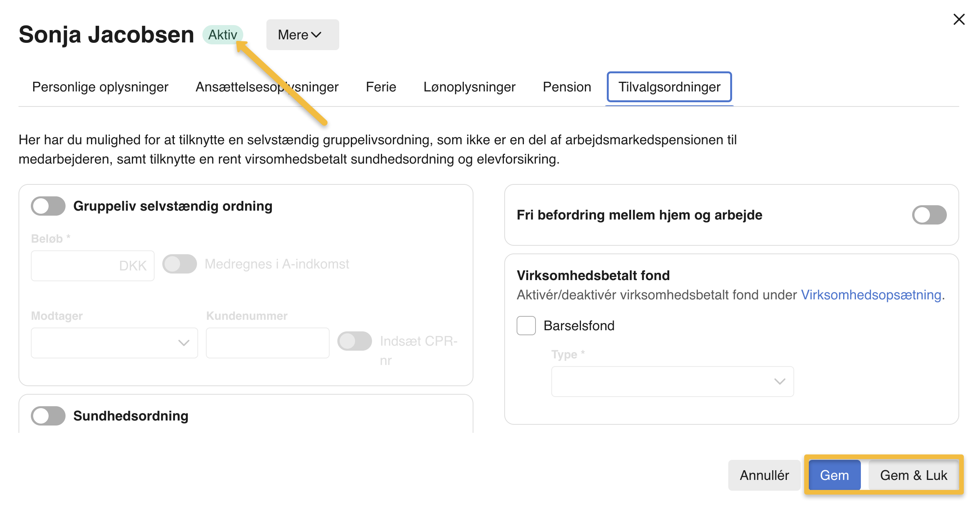Screen dimensions: 980x510
Task: Select the Lønoplysninger tab
Action: pos(469,87)
